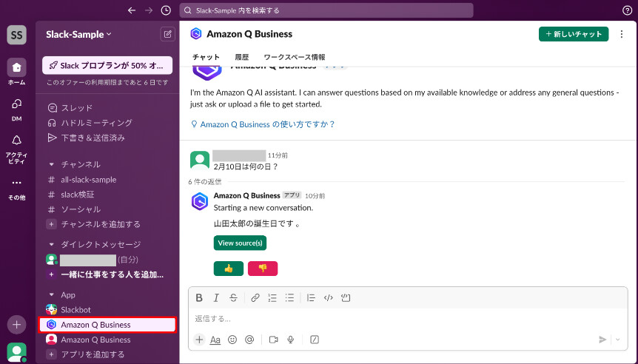This screenshot has width=638, height=364.
Task: Collapse the App section
Action: click(x=51, y=295)
